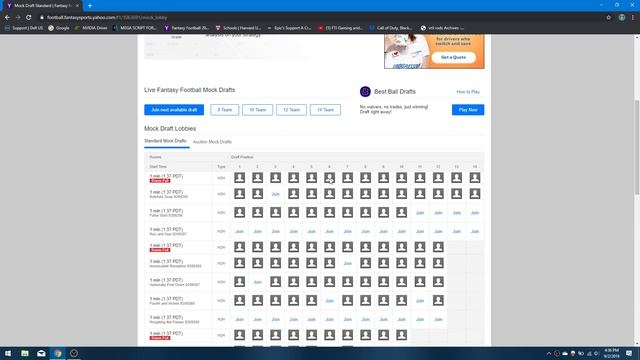The image size is (640, 360).
Task: Click the taskbar clock
Action: tap(611, 353)
